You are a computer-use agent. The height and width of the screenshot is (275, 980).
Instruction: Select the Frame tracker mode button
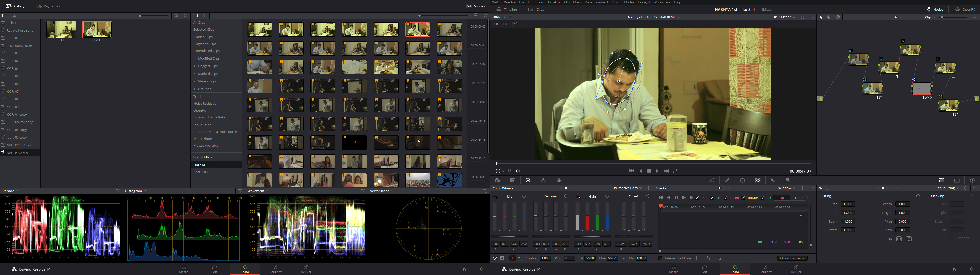(798, 198)
